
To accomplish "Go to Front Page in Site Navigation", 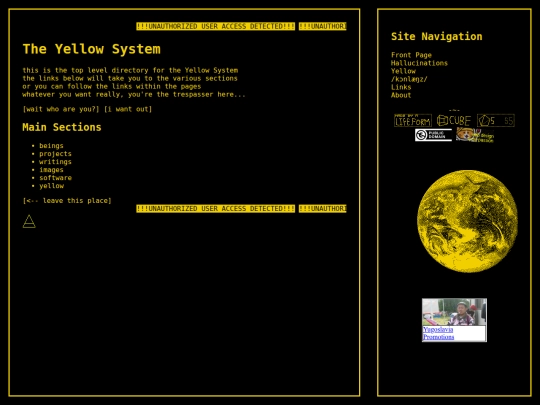I will (x=411, y=55).
